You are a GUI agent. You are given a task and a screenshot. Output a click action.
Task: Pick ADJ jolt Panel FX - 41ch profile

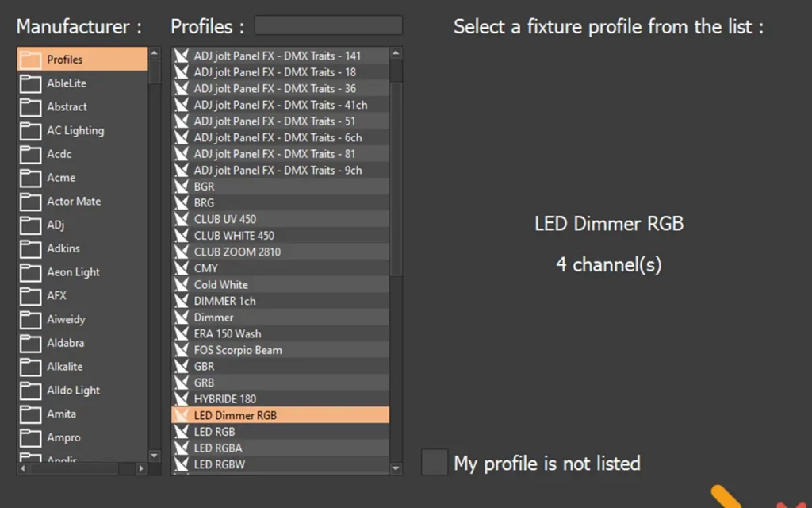(280, 105)
